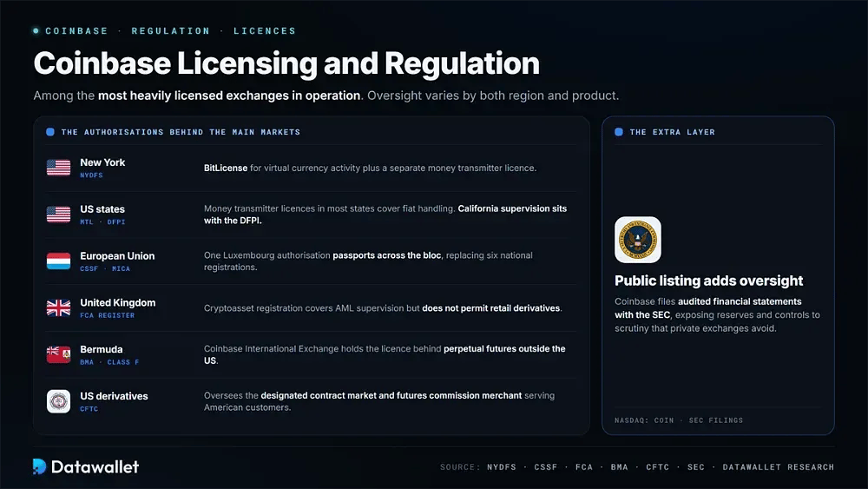Click the Datawallet logo mark
Viewport: 868px width, 489px height.
coord(39,466)
